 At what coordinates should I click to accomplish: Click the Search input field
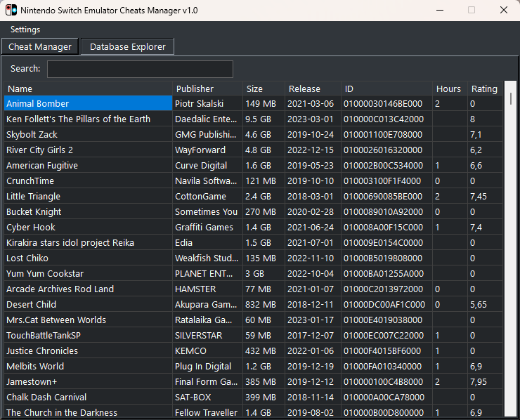[140, 69]
